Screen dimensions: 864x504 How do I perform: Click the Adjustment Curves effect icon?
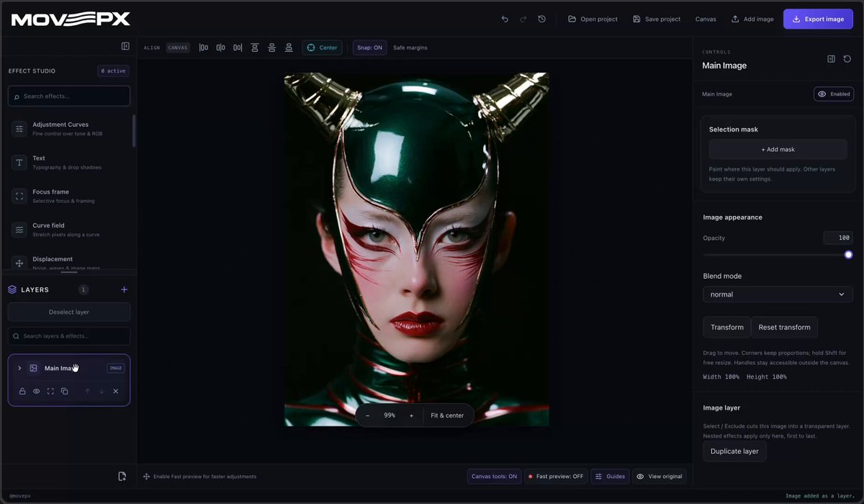19,129
